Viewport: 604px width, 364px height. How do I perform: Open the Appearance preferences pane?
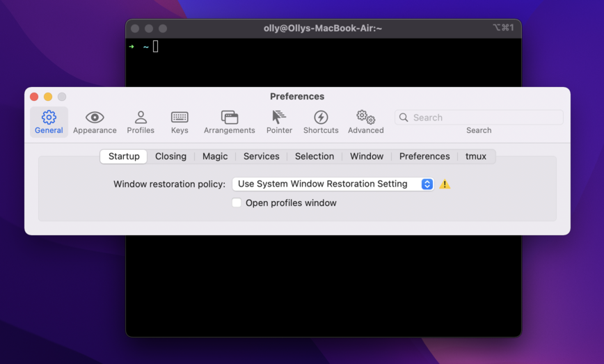(95, 122)
